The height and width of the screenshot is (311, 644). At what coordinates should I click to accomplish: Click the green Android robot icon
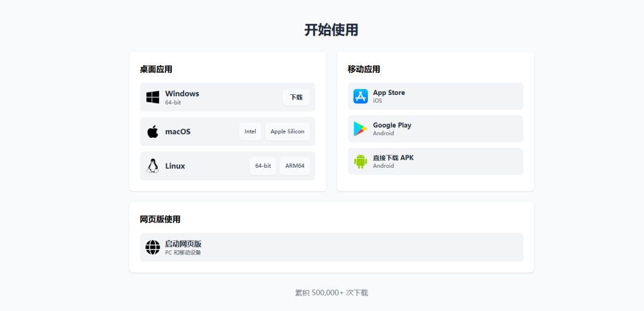tap(361, 161)
